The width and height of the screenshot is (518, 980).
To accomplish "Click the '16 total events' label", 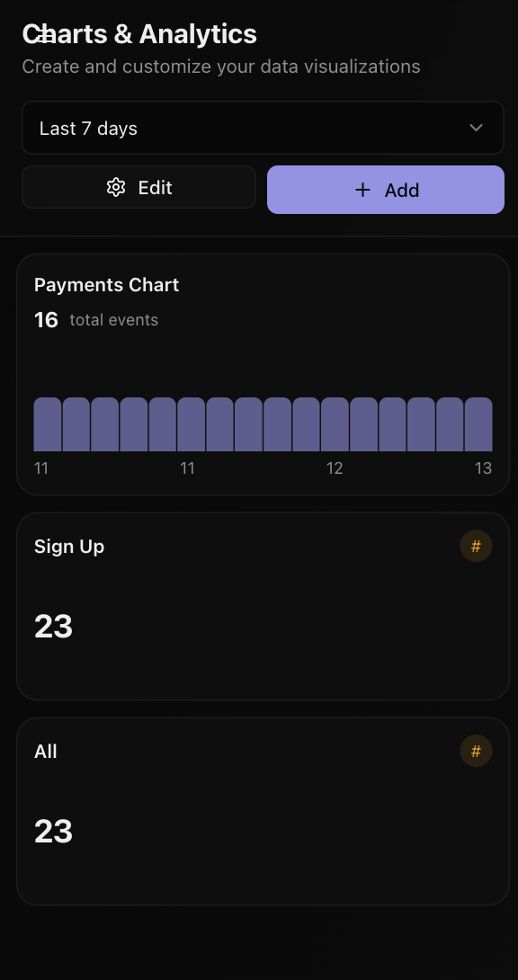I will tap(97, 317).
